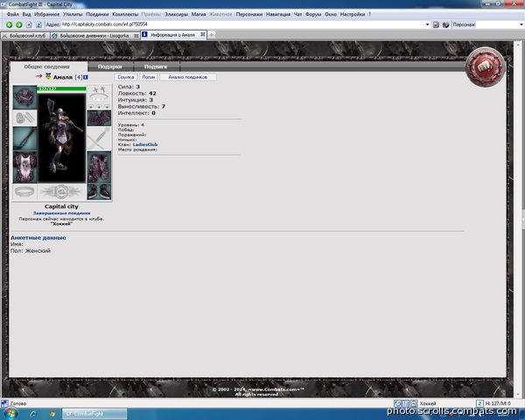The width and height of the screenshot is (525, 420).
Task: Go forward with the green forward arrow
Action: pos(19,24)
